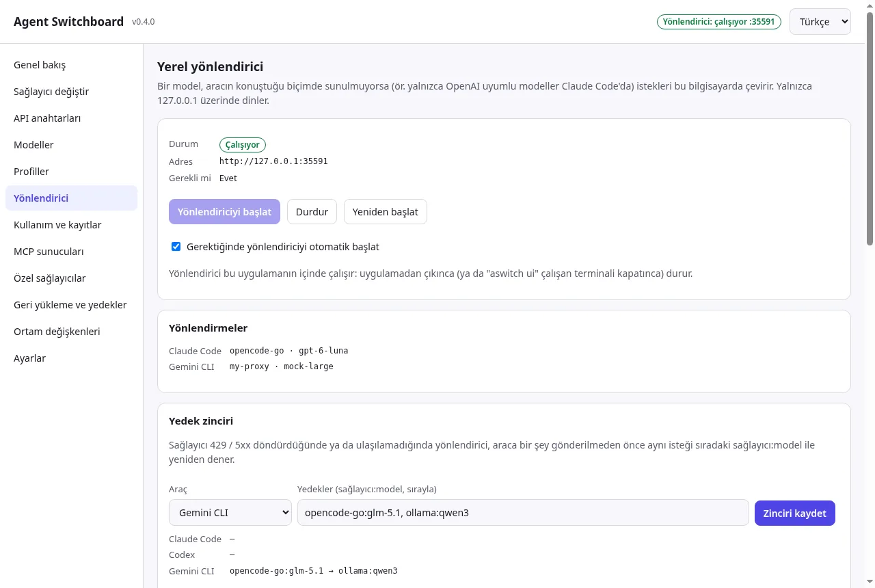Open Ayarlar in the sidebar
This screenshot has width=875, height=588.
pos(71,358)
